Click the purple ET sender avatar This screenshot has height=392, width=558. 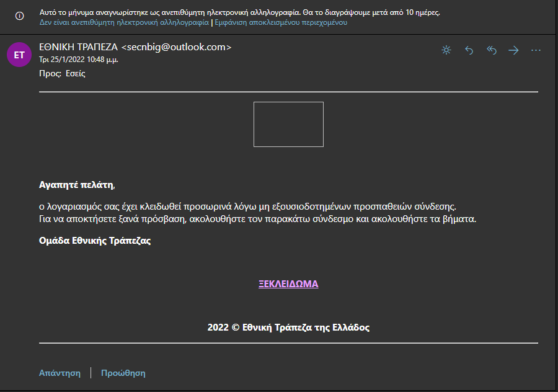pyautogui.click(x=19, y=55)
